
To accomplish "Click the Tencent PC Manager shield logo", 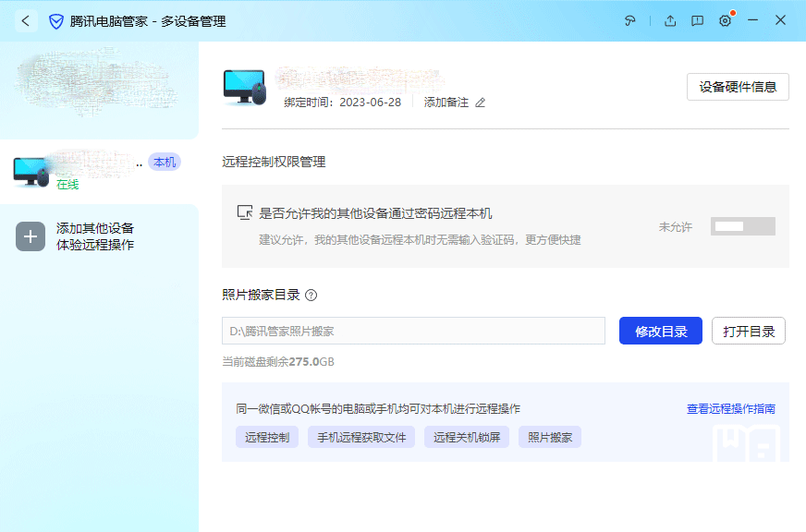I will click(55, 20).
